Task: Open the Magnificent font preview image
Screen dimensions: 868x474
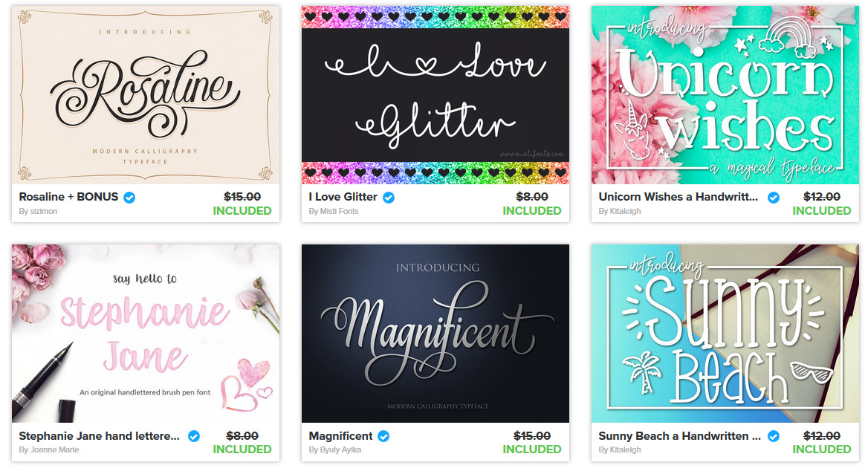Action: 435,334
